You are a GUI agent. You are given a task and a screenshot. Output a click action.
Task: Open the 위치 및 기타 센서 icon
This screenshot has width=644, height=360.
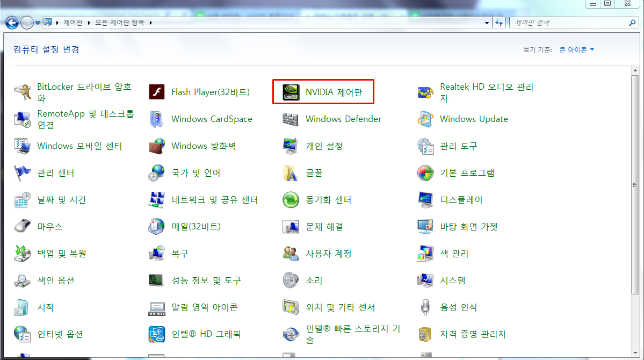(x=291, y=307)
